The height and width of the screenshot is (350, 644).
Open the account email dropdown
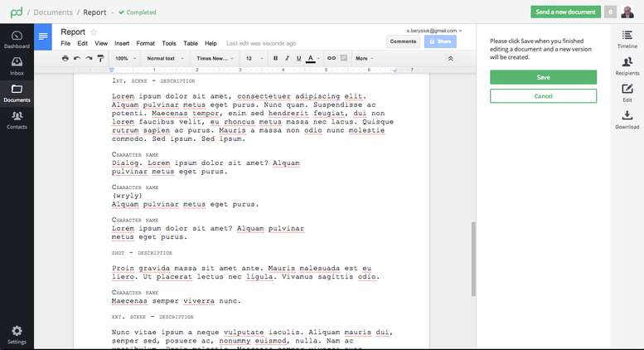(x=434, y=31)
